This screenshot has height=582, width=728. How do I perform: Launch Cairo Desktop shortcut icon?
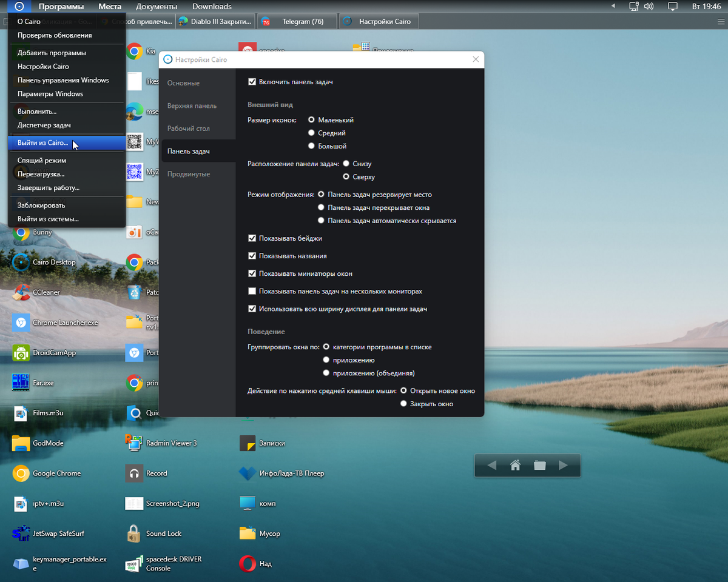(21, 263)
